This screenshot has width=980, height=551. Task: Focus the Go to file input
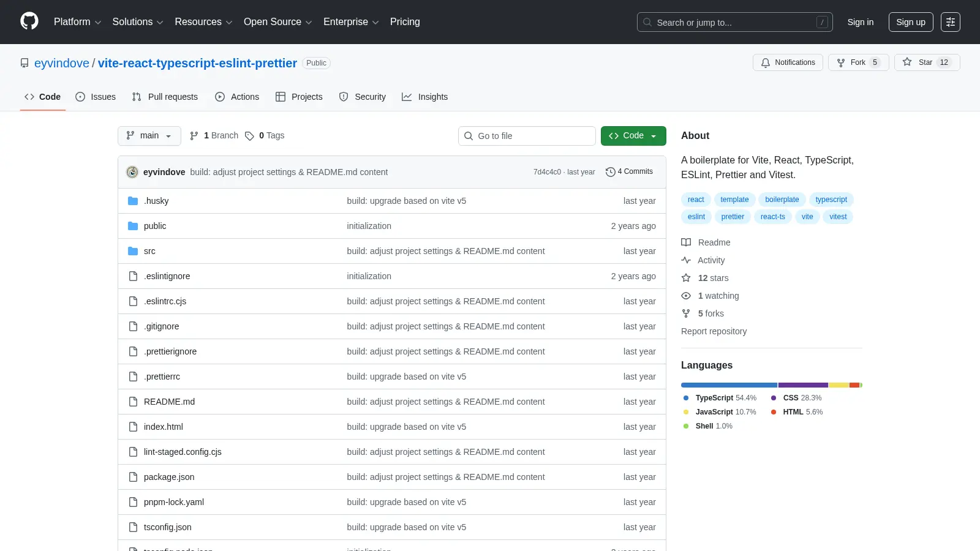[527, 136]
